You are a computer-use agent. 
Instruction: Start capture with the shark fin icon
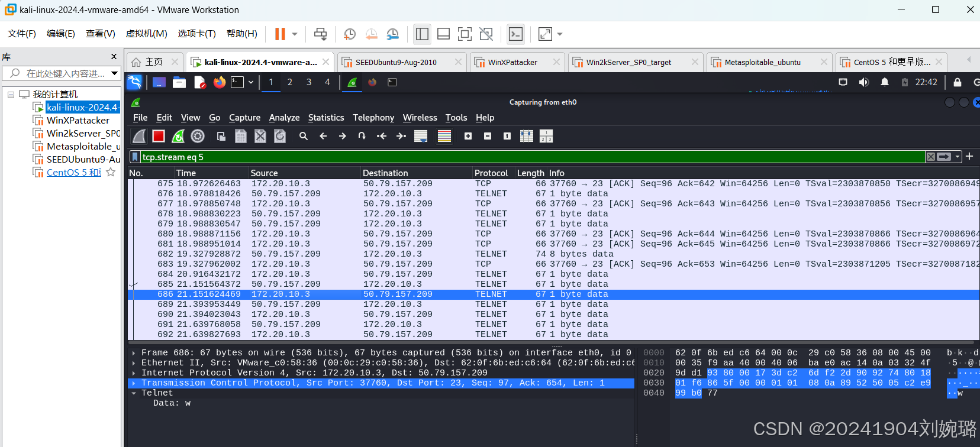[x=139, y=137]
